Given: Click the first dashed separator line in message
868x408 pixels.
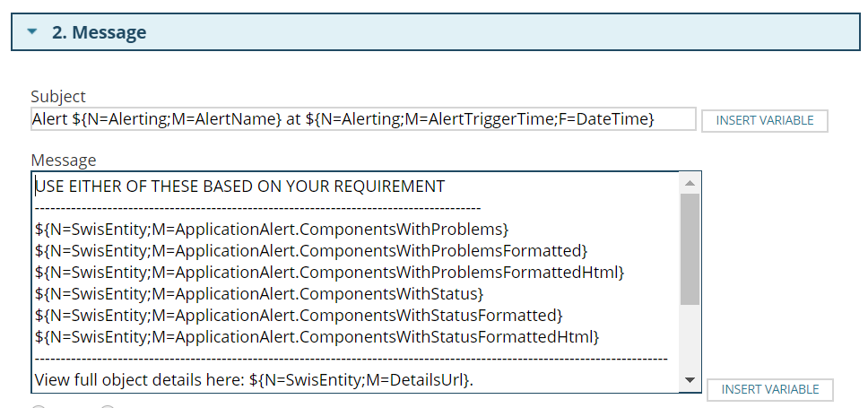Looking at the screenshot, I should [257, 207].
